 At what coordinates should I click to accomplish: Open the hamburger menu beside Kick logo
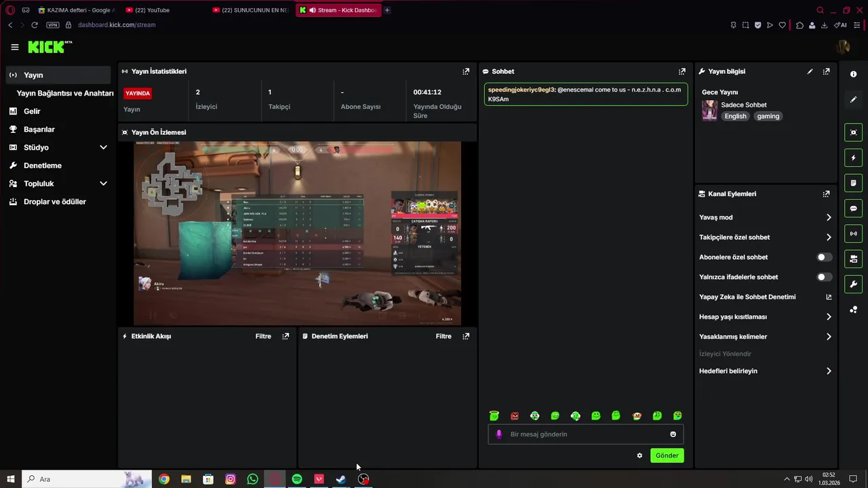point(14,47)
